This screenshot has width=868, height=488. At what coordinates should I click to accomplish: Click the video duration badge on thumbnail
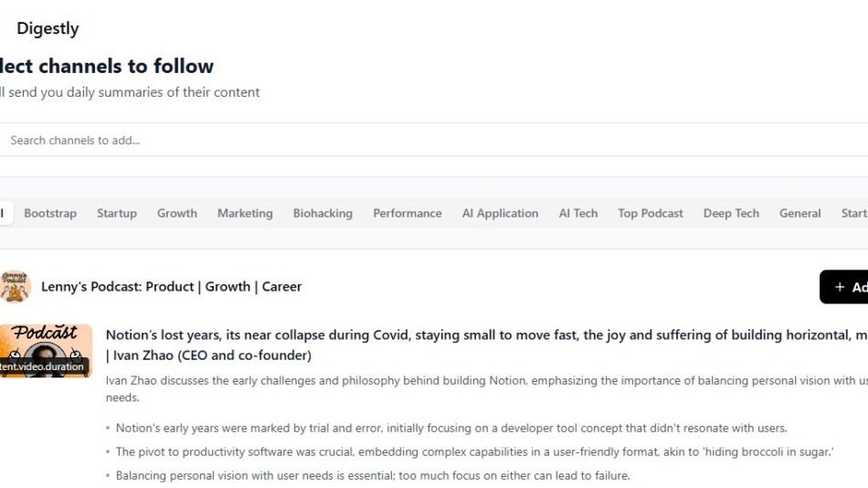pos(43,366)
